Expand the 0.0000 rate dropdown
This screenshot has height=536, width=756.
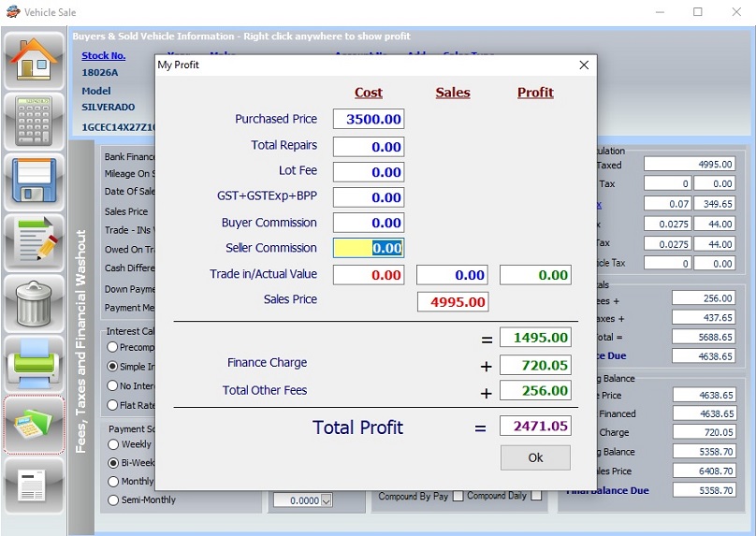coord(326,501)
